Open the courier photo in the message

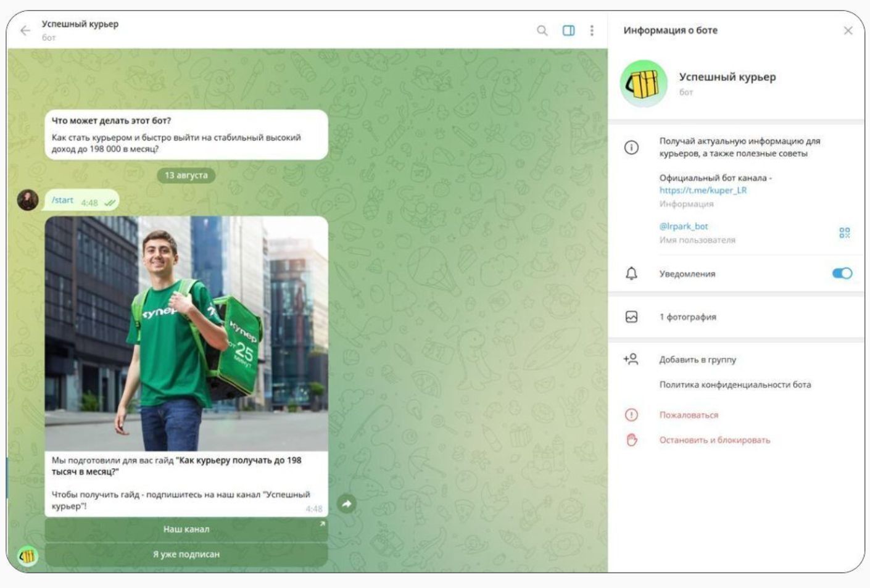pyautogui.click(x=186, y=334)
